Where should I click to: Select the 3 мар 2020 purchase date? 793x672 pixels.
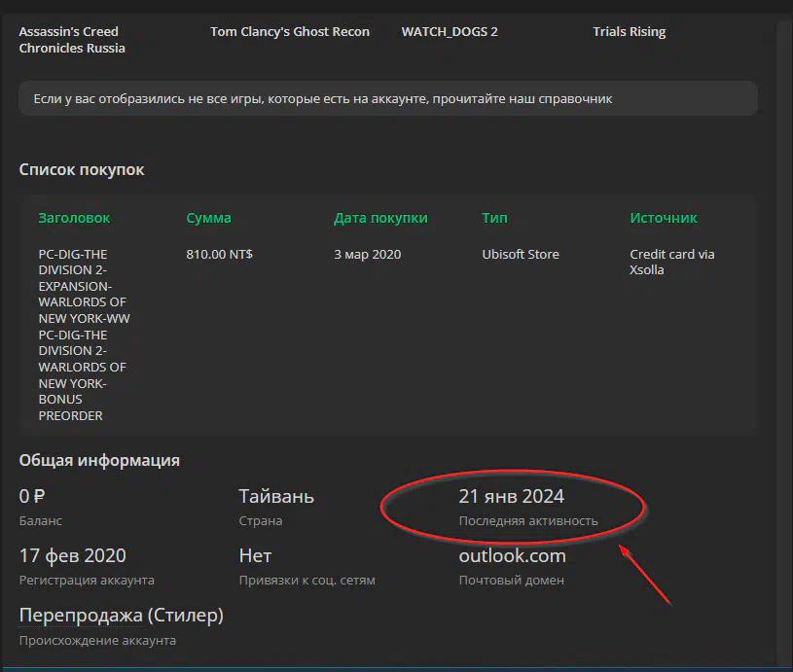click(367, 254)
